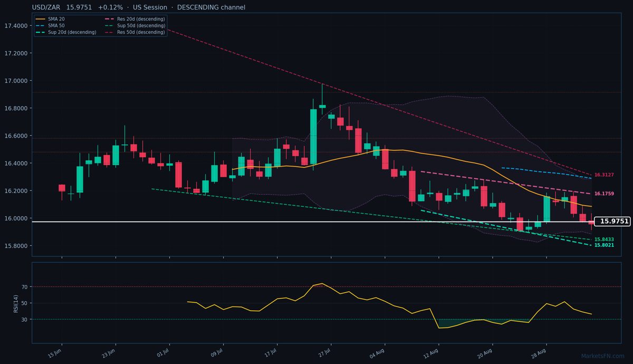
Task: Click the 16.3127 resistance price tag
Action: coord(604,175)
